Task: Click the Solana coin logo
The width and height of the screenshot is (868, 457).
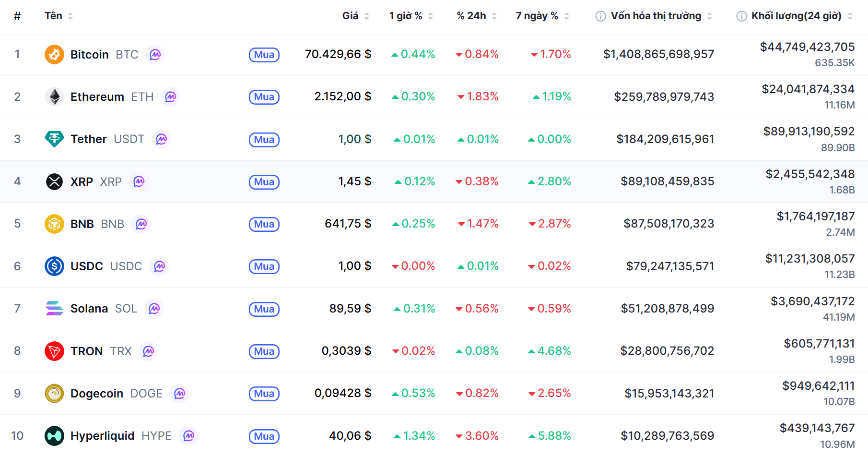Action: tap(54, 308)
